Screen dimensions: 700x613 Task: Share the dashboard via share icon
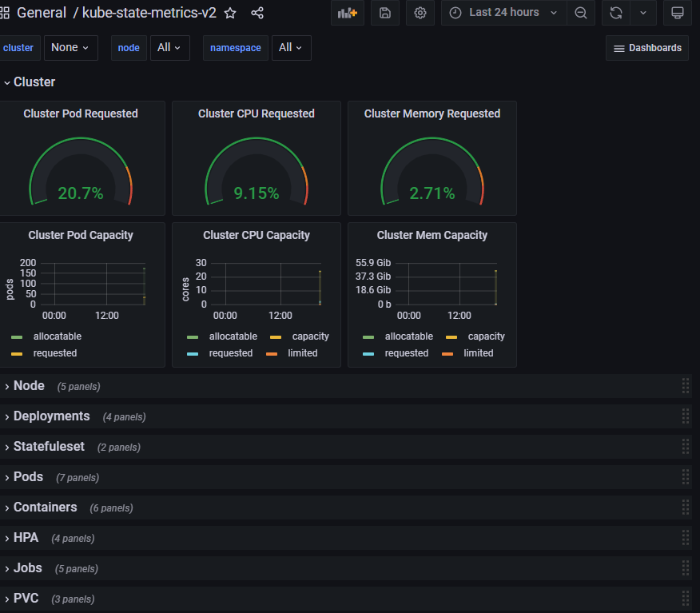(257, 13)
